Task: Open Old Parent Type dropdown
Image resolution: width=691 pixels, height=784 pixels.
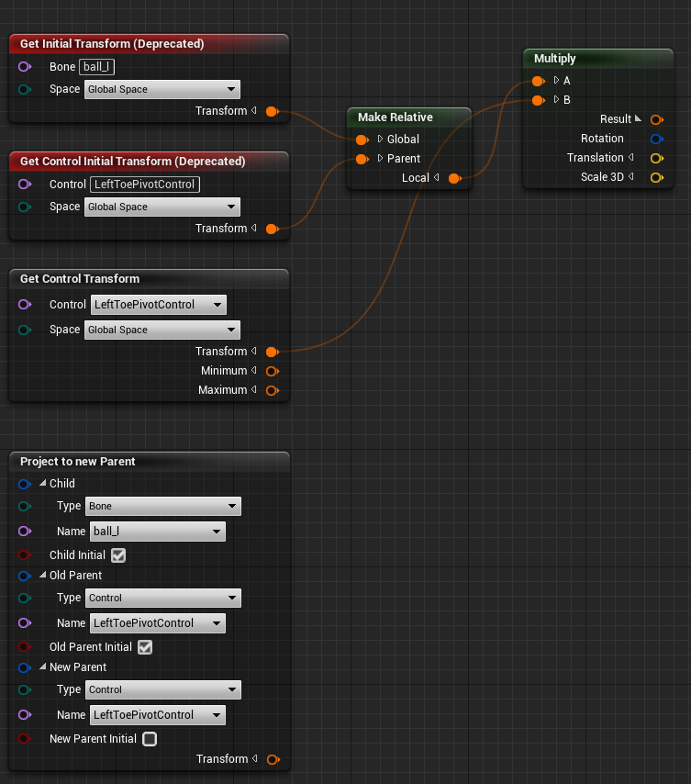Action: 163,598
